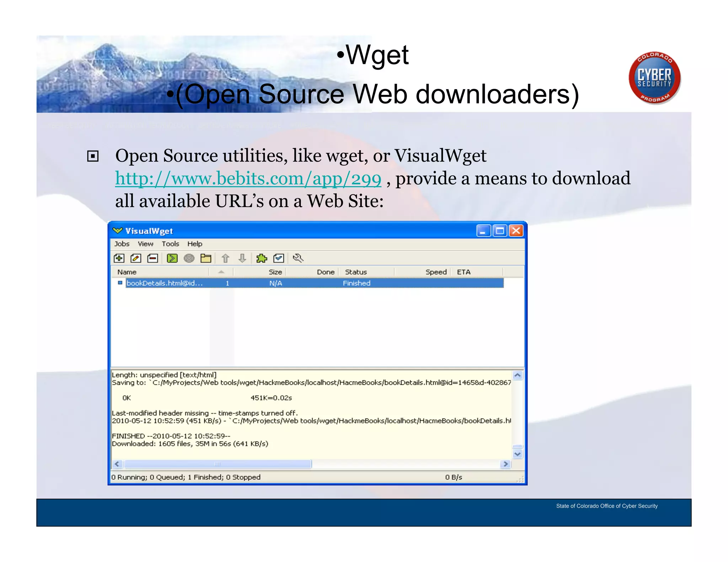Click the horizontal scrollbar thumb in log

point(218,464)
